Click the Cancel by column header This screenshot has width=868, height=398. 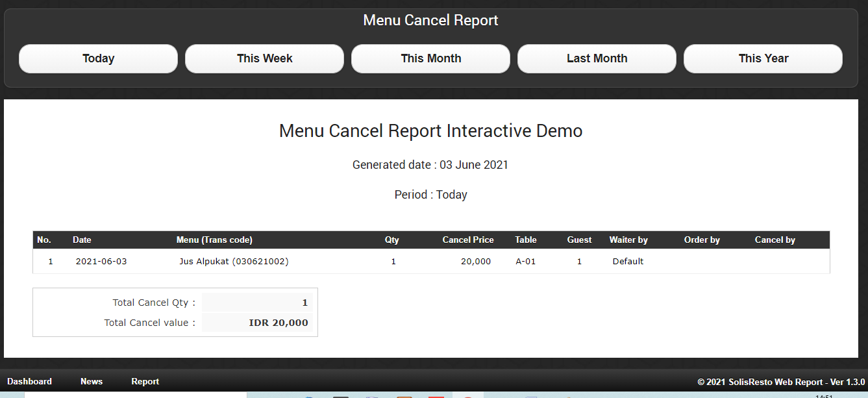[x=775, y=240]
